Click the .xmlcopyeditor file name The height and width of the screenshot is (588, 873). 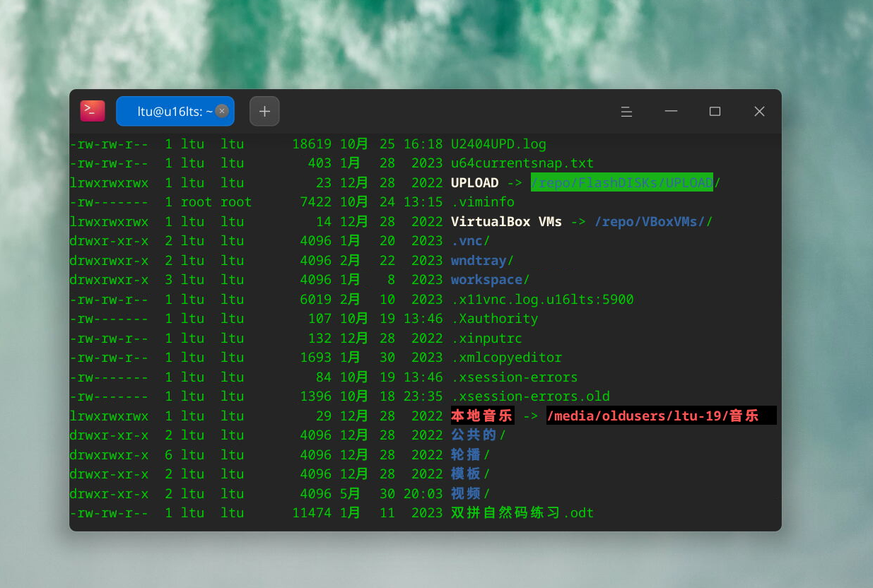coord(507,358)
